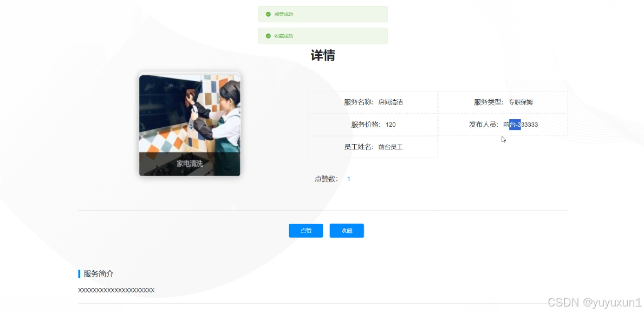Viewport: 644px width, 313px height.
Task: Click the 收藏成功 notification text
Action: (284, 36)
